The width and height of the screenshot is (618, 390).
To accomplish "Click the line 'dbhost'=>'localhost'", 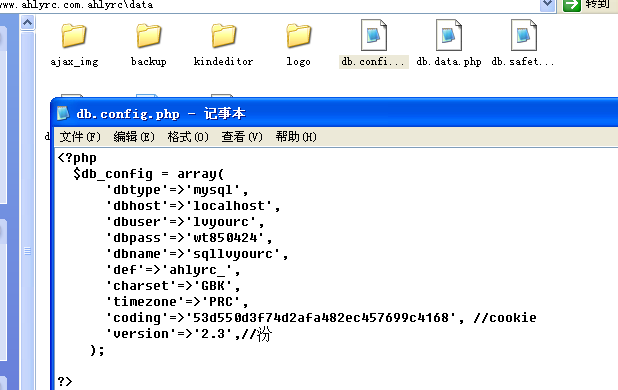I will 193,206.
